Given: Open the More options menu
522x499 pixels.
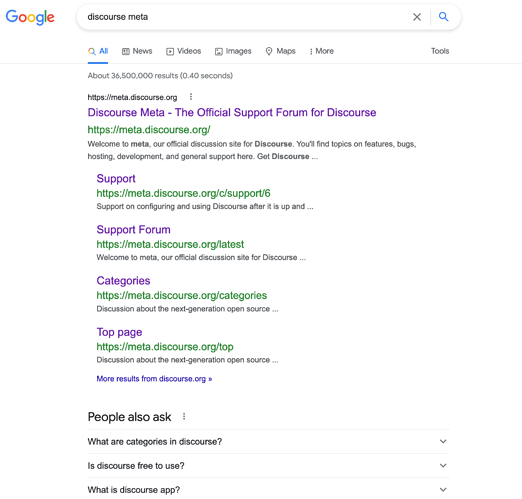Looking at the screenshot, I should coord(321,51).
